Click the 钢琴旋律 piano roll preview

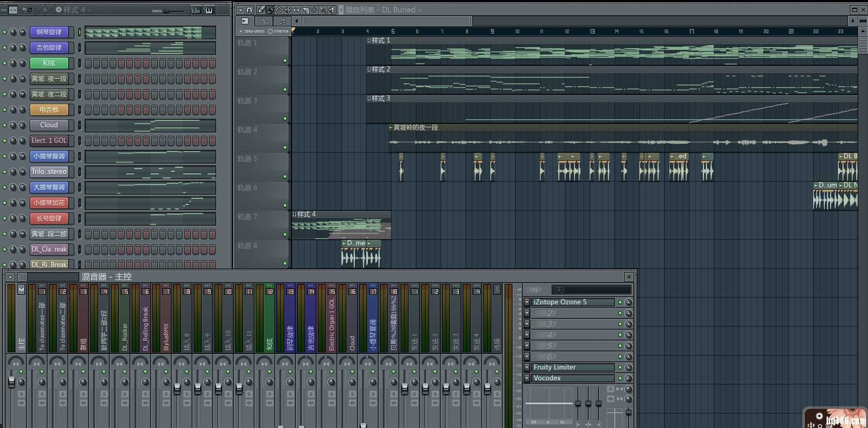[150, 33]
